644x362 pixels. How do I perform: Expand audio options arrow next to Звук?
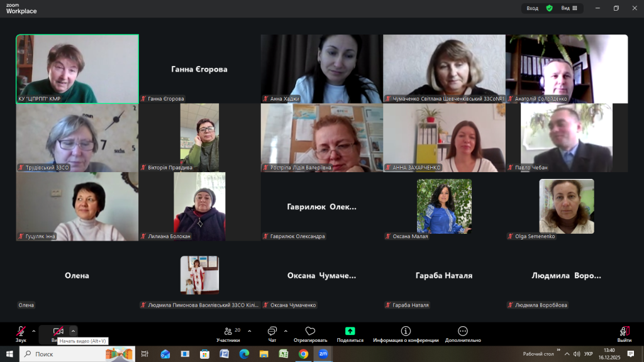(x=34, y=331)
